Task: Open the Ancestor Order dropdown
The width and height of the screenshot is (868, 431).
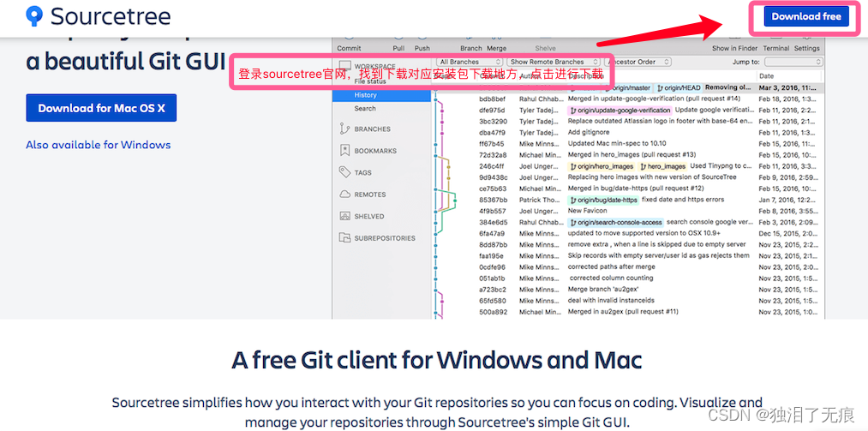Action: tap(638, 62)
